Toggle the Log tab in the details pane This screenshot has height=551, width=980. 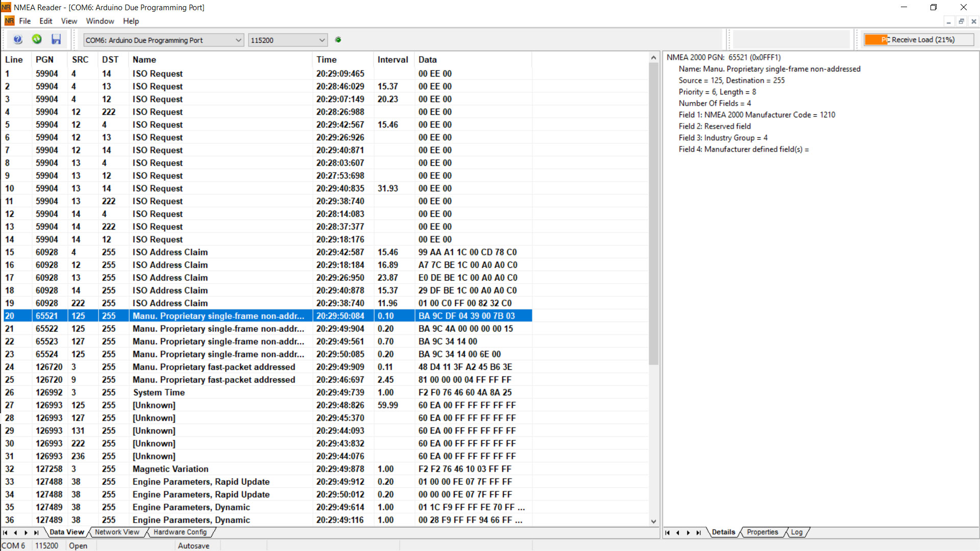point(797,532)
